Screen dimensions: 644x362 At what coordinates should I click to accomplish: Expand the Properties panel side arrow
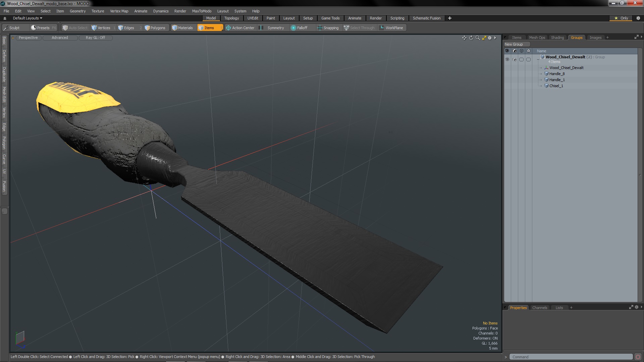click(642, 307)
